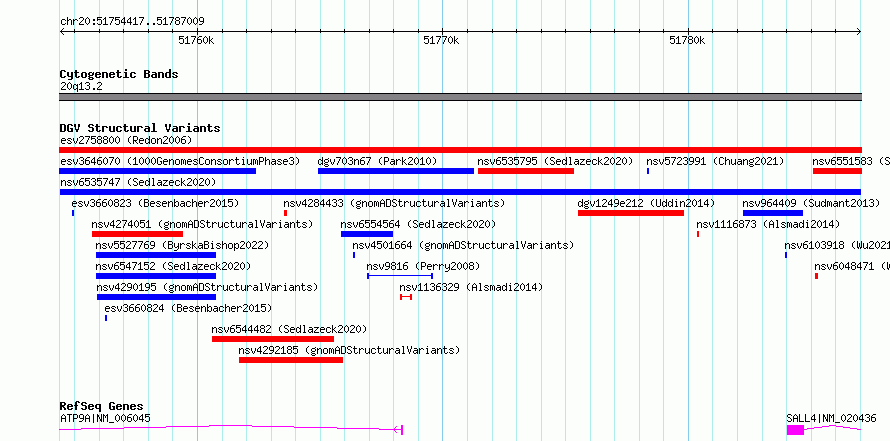Screen dimensions: 890x441
Task: Open esv3646070 (1000GenomesConsortiumPhase3) variant
Action: point(179,161)
